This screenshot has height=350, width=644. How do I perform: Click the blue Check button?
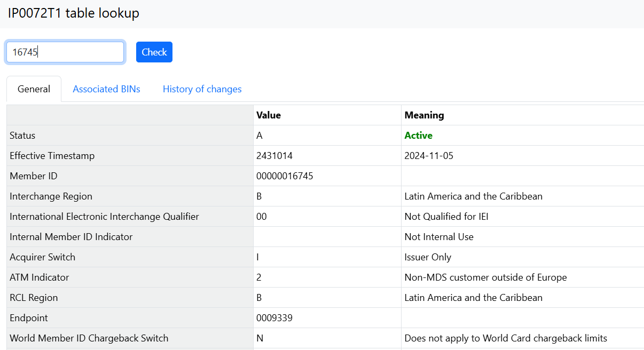[x=154, y=52]
